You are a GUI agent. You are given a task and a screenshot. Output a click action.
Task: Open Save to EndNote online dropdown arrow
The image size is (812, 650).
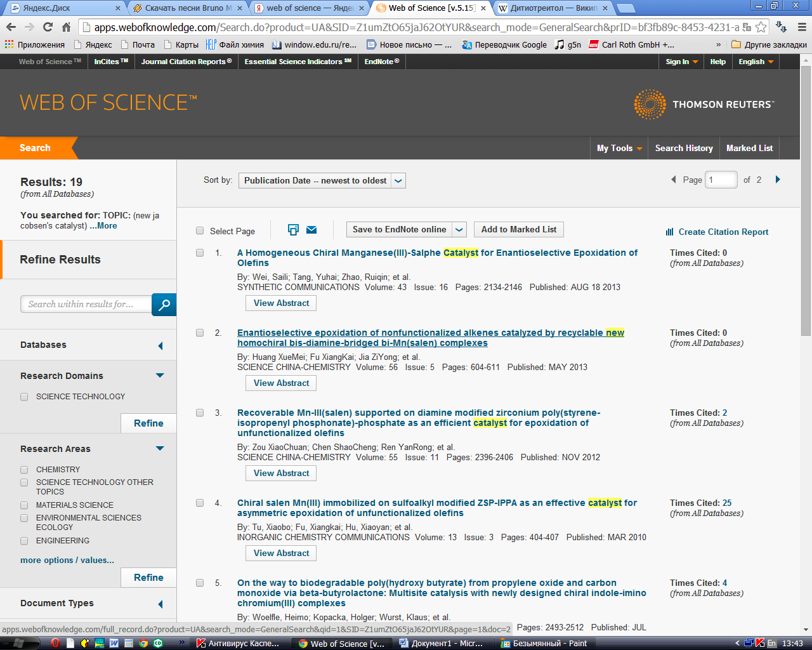click(460, 230)
